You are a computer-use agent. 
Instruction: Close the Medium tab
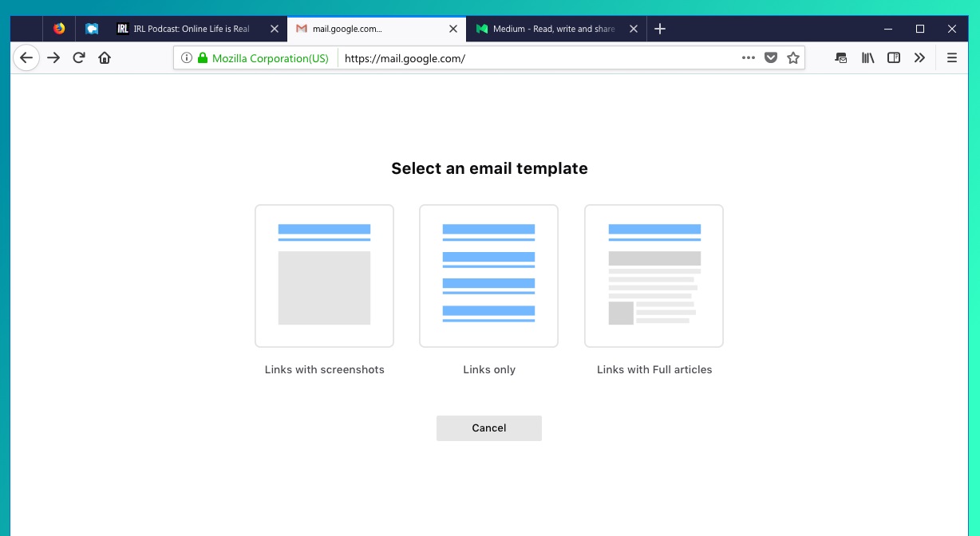[634, 29]
